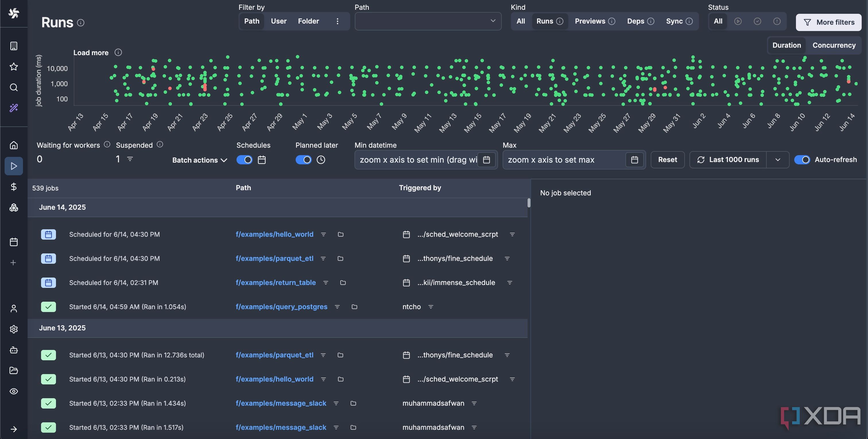Select Sync in Kind filter
This screenshot has height=439, width=868.
679,21
